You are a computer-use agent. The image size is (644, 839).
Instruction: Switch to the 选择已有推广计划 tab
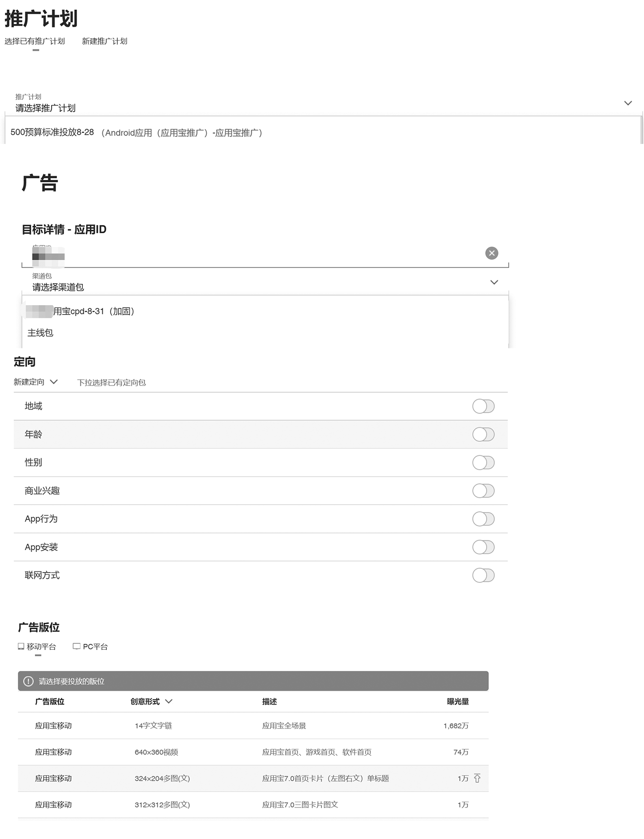[x=35, y=41]
